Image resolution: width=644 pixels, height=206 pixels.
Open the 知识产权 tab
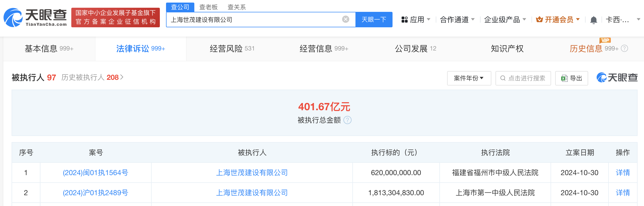tap(507, 49)
